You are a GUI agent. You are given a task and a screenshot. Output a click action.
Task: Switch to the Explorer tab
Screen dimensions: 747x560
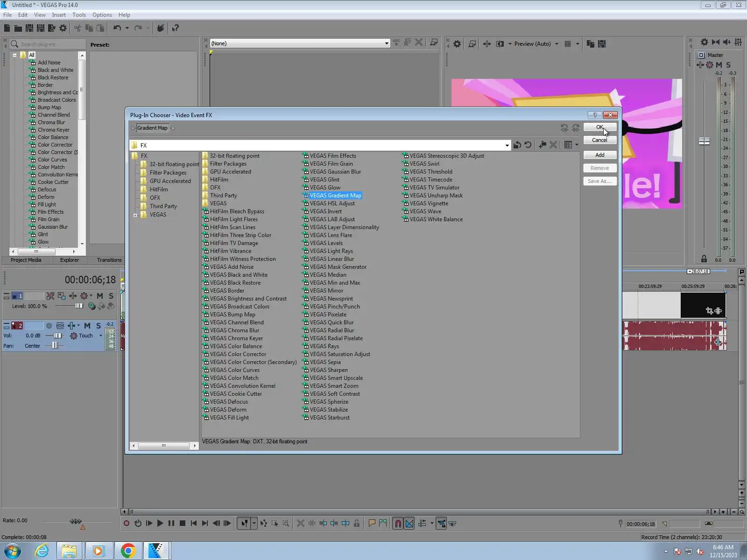coord(70,260)
